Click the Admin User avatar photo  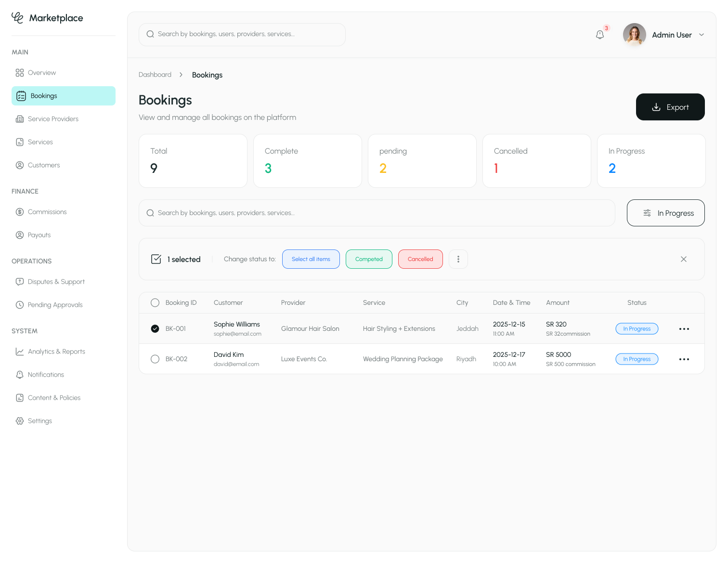(635, 35)
